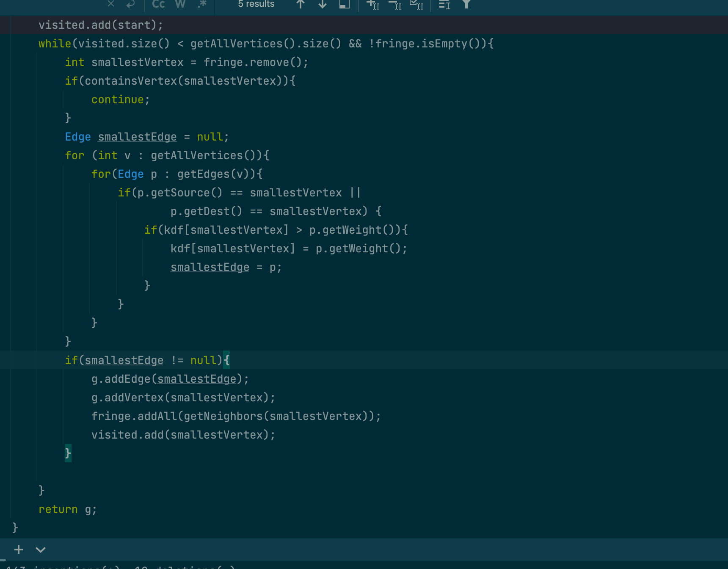
Task: Click the 'continue;' statement
Action: (x=120, y=99)
